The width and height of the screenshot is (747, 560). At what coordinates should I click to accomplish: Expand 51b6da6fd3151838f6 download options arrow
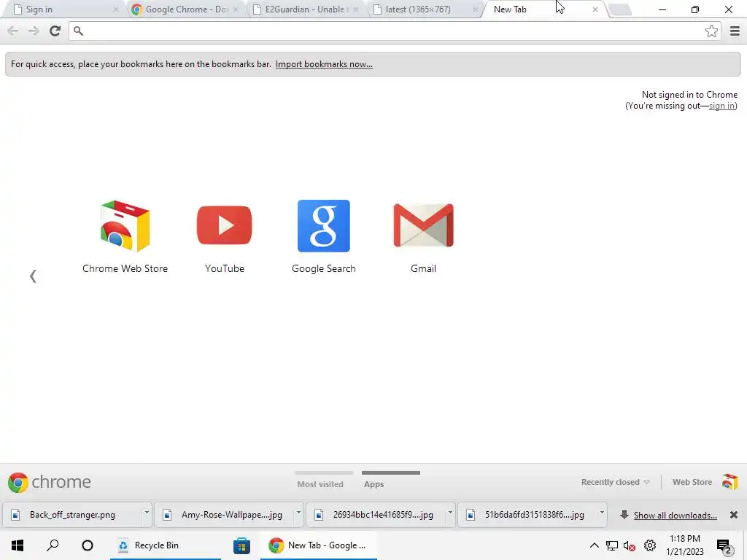pos(602,513)
